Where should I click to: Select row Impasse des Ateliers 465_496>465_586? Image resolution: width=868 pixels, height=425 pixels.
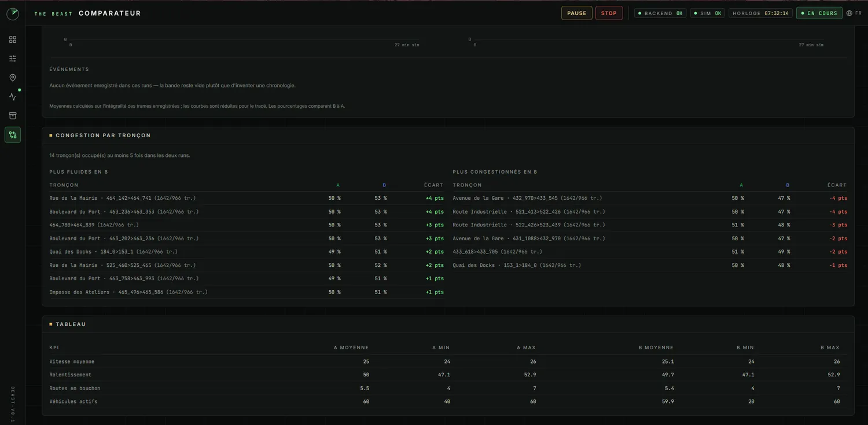pos(247,292)
